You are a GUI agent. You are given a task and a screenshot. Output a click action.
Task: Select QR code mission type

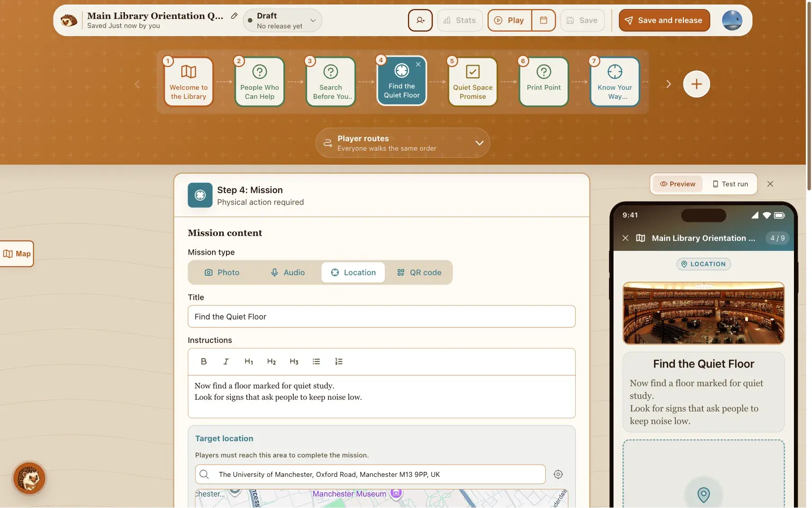pyautogui.click(x=419, y=272)
